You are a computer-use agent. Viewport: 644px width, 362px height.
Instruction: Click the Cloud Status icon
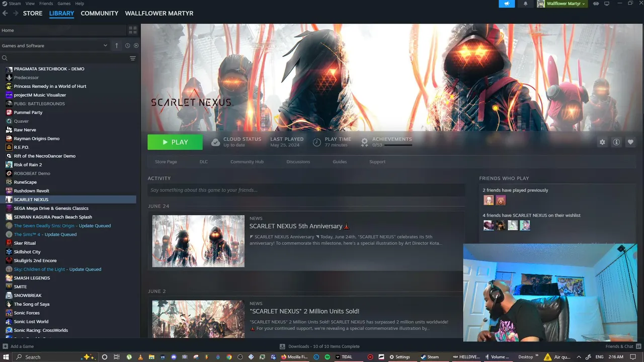pyautogui.click(x=215, y=142)
